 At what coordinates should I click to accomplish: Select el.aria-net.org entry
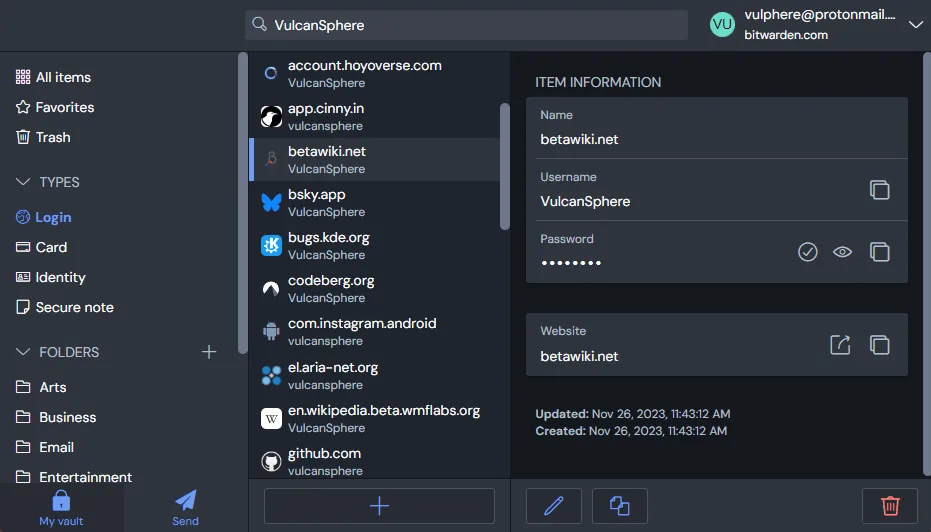[x=374, y=375]
